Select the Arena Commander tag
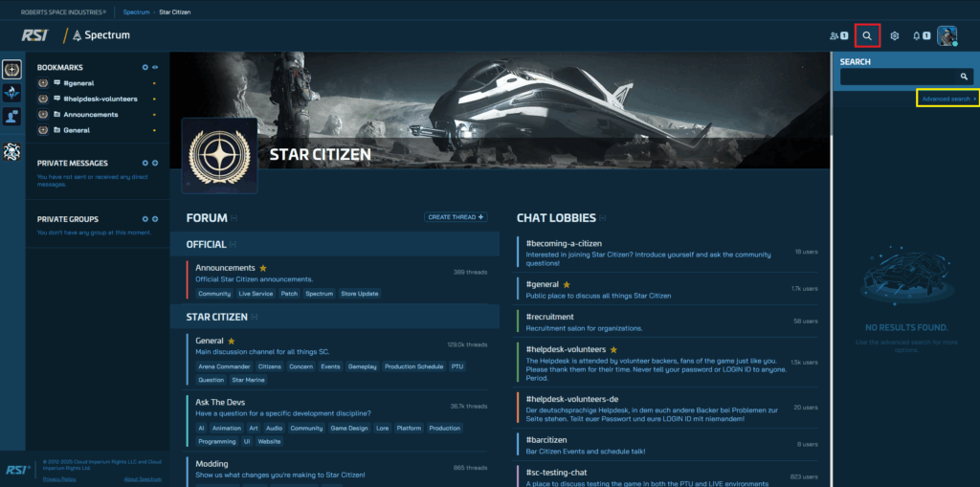Viewport: 980px width, 487px height. [x=224, y=366]
